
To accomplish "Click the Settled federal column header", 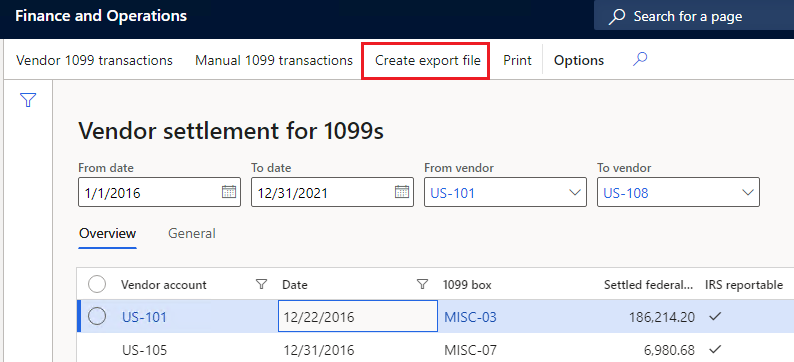I will [649, 285].
